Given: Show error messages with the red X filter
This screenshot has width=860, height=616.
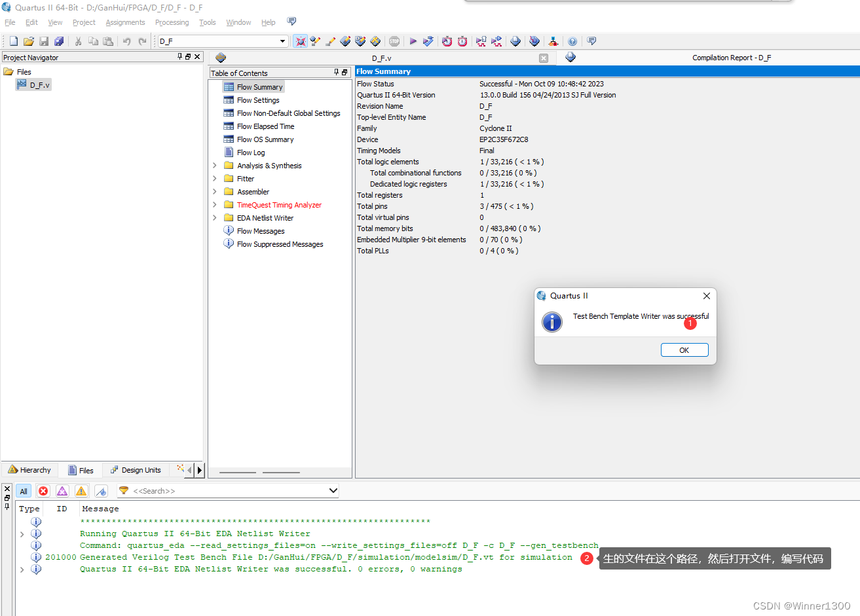Looking at the screenshot, I should [x=43, y=491].
